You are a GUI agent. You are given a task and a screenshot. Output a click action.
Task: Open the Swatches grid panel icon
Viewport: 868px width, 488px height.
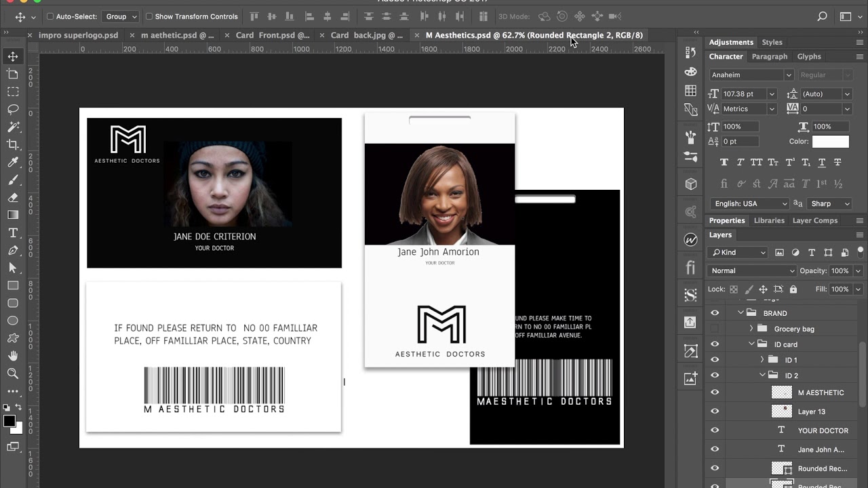(x=690, y=90)
